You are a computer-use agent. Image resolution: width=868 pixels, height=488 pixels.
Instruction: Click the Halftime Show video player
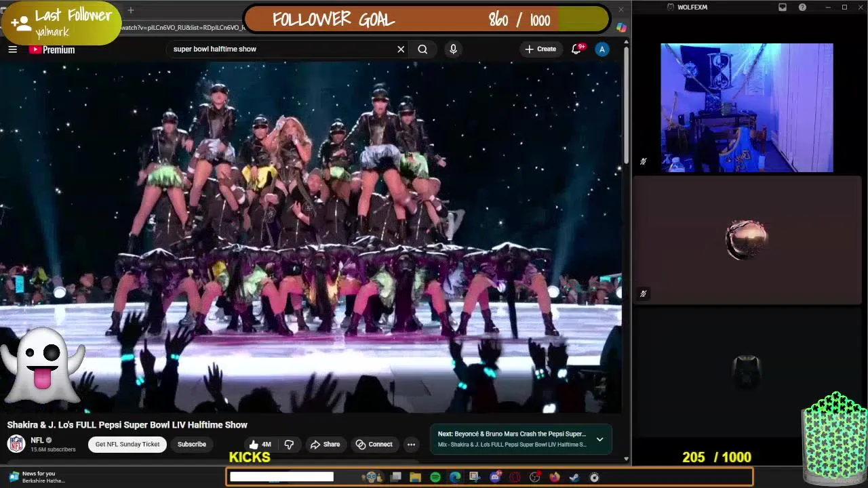point(311,237)
